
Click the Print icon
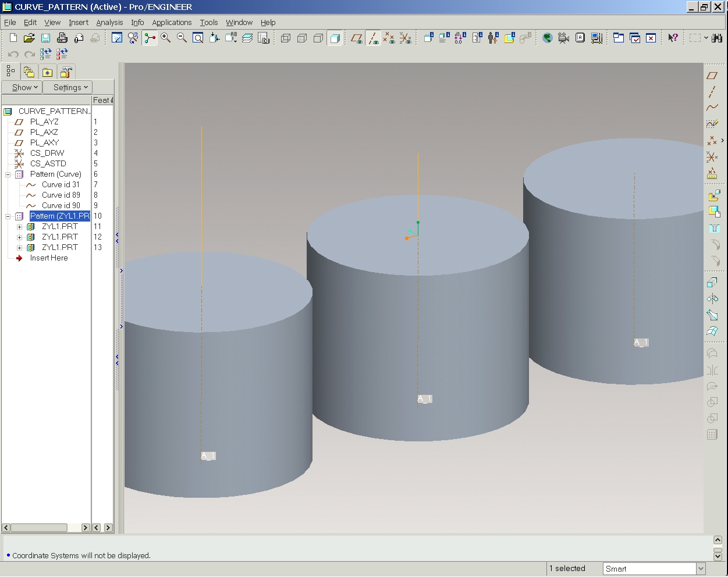(x=62, y=38)
